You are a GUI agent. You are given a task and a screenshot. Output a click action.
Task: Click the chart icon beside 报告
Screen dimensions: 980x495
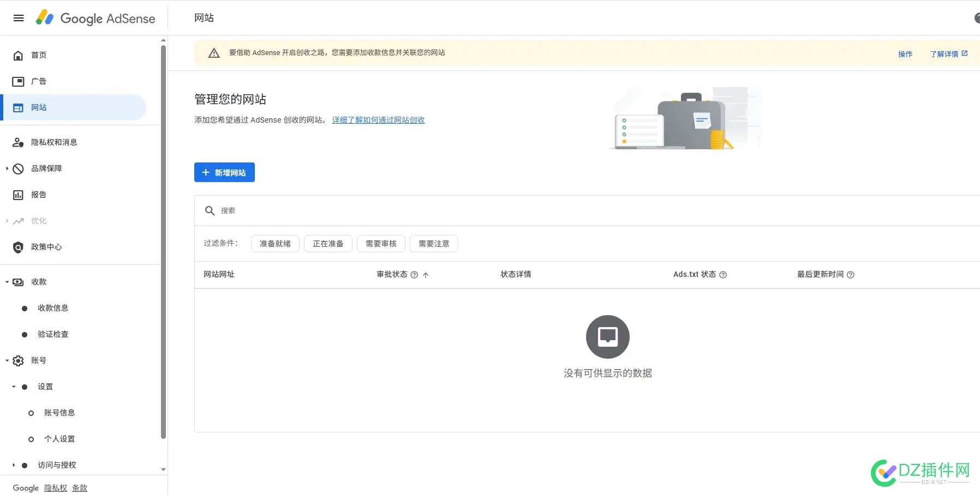18,195
